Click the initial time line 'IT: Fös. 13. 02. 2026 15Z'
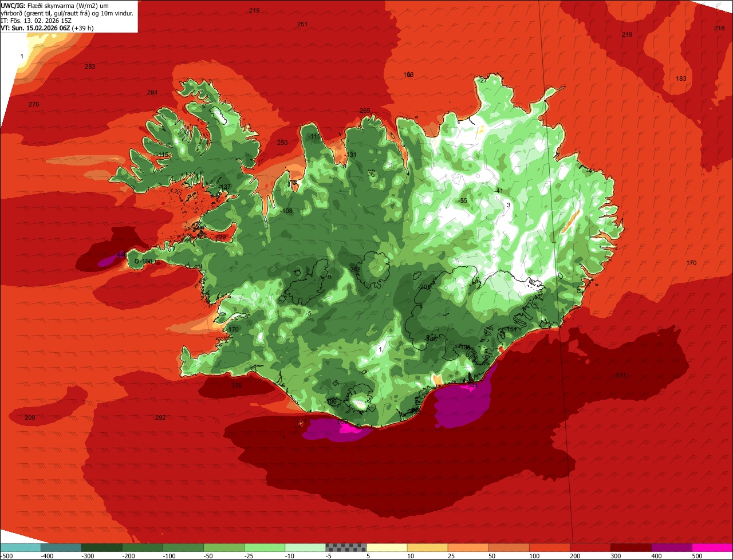This screenshot has height=560, width=733. click(36, 20)
